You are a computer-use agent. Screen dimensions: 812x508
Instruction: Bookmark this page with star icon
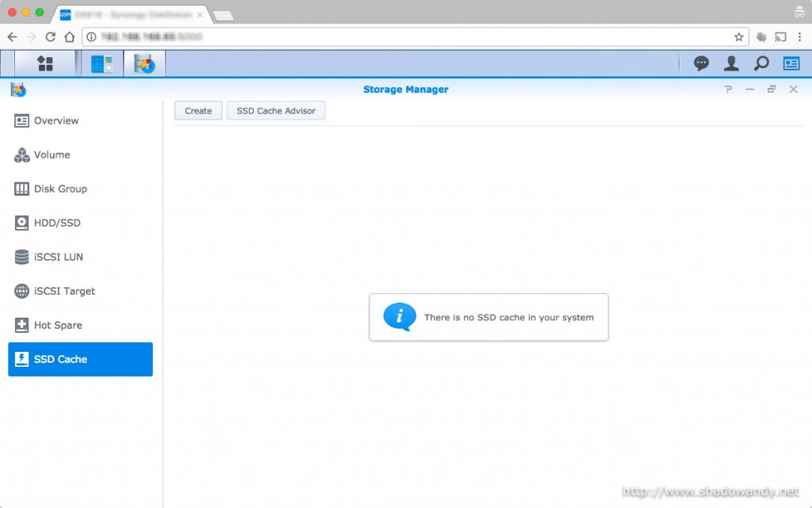click(739, 36)
